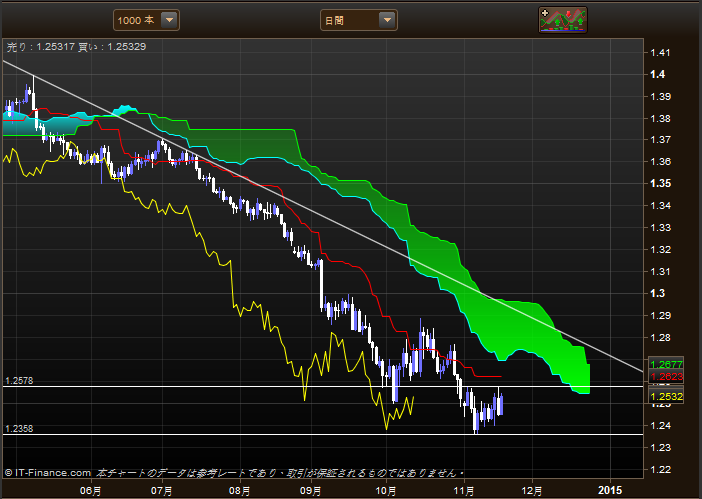Click the 1.22 price axis label
702x499 pixels.
[x=660, y=469]
